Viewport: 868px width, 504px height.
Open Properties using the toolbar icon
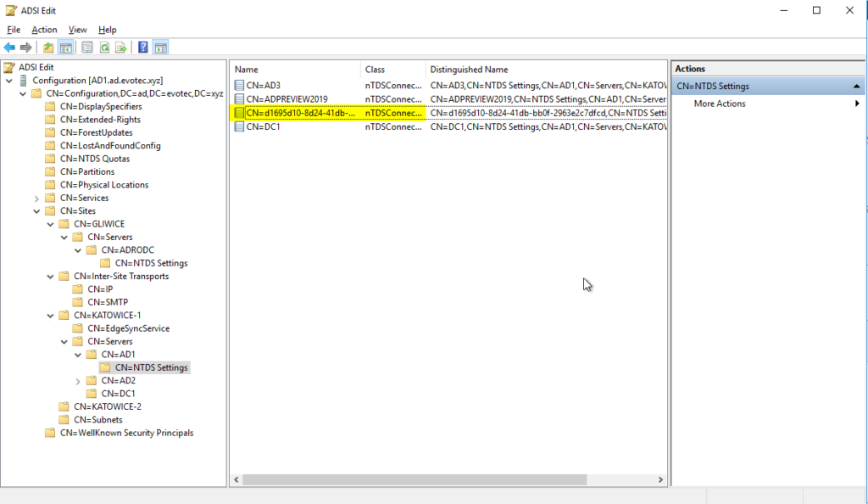86,48
